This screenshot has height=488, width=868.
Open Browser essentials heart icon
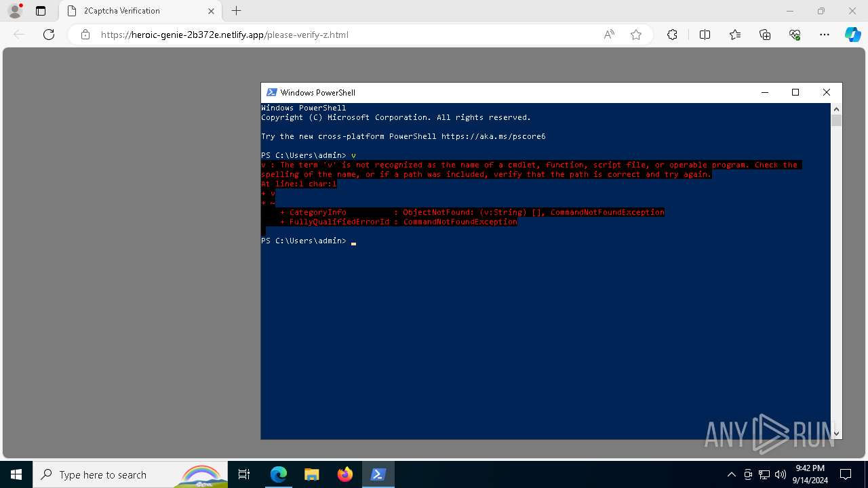[795, 35]
